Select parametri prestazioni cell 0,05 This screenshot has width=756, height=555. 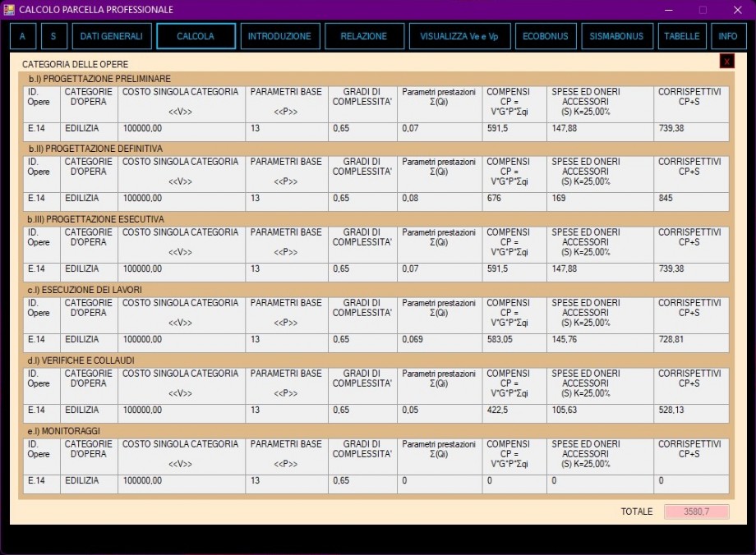(440, 414)
